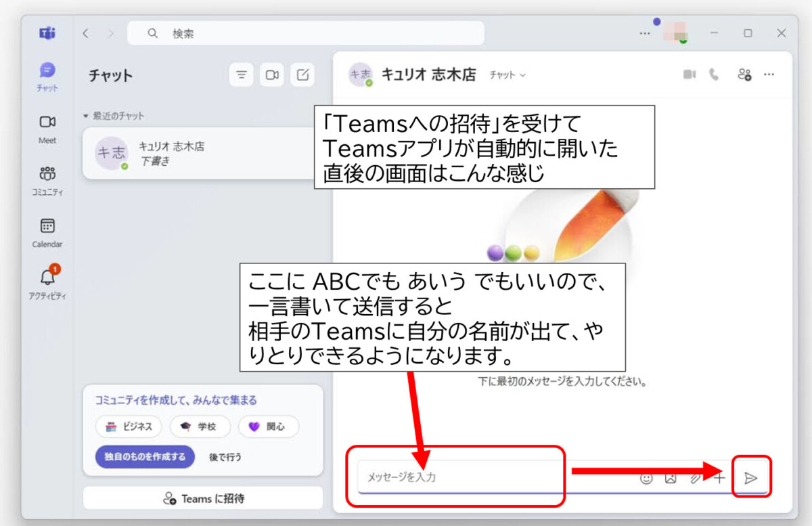Click the search box (検索)

click(x=306, y=33)
